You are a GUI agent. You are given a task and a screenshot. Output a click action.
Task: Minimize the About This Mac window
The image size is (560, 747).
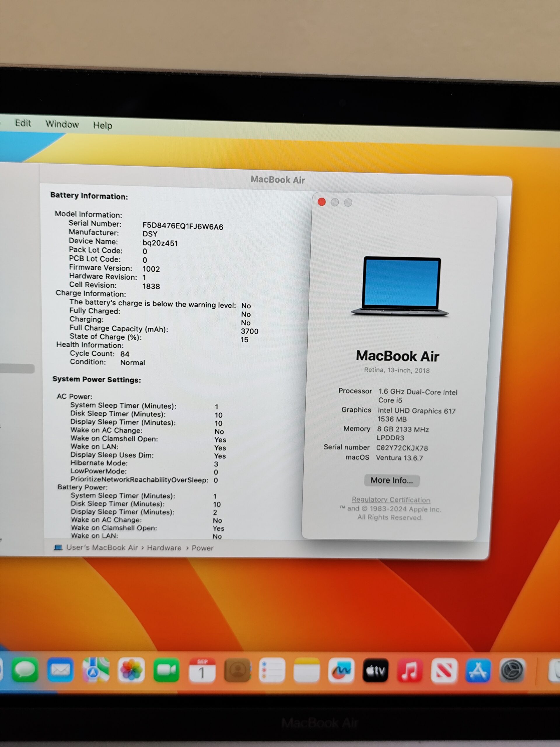point(335,202)
